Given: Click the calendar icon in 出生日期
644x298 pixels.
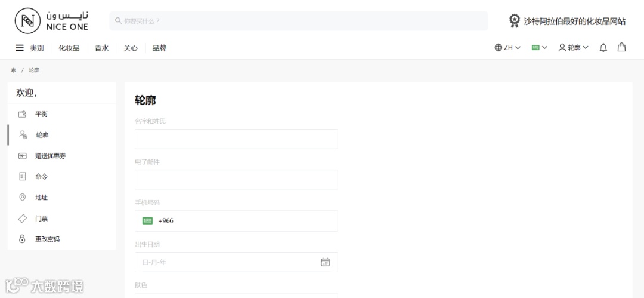Looking at the screenshot, I should (325, 262).
